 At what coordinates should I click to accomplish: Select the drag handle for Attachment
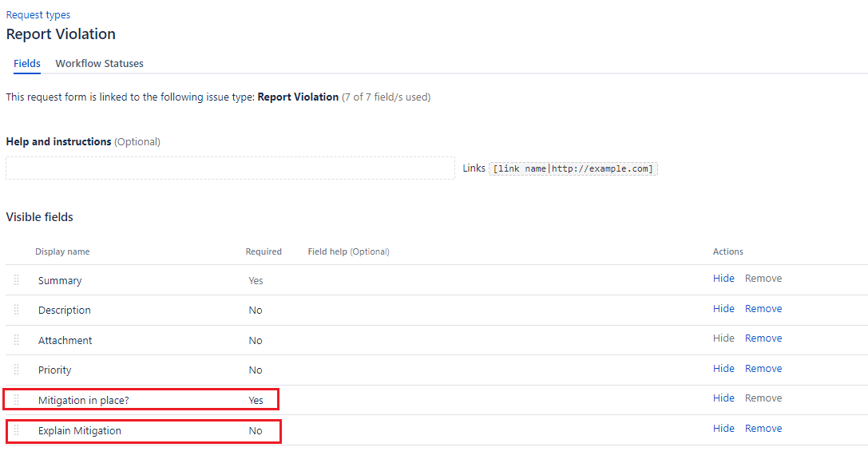[16, 339]
